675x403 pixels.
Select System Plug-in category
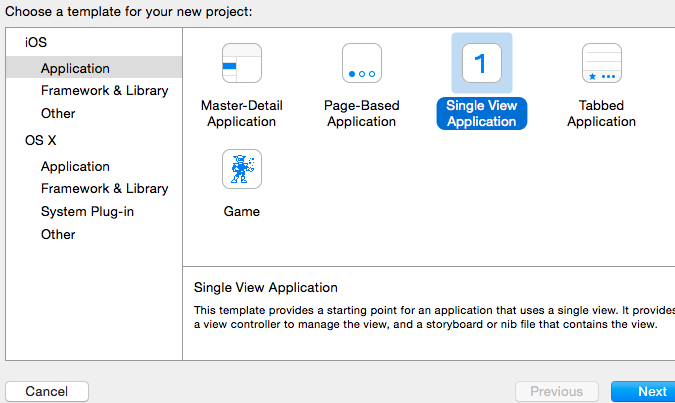tap(87, 211)
